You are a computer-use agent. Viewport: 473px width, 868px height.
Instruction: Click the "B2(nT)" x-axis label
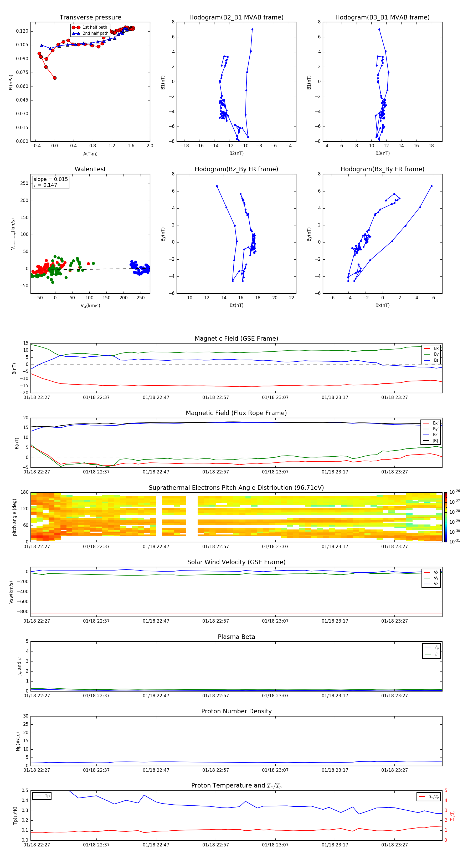pos(236,153)
